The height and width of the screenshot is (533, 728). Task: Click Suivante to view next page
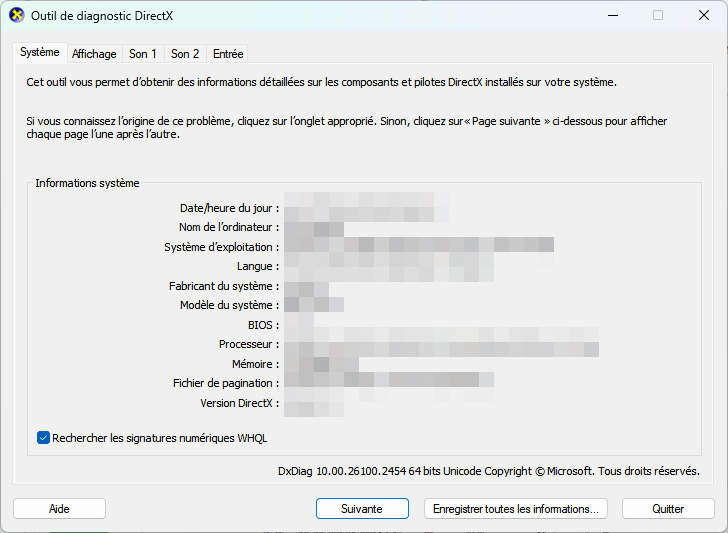[362, 509]
